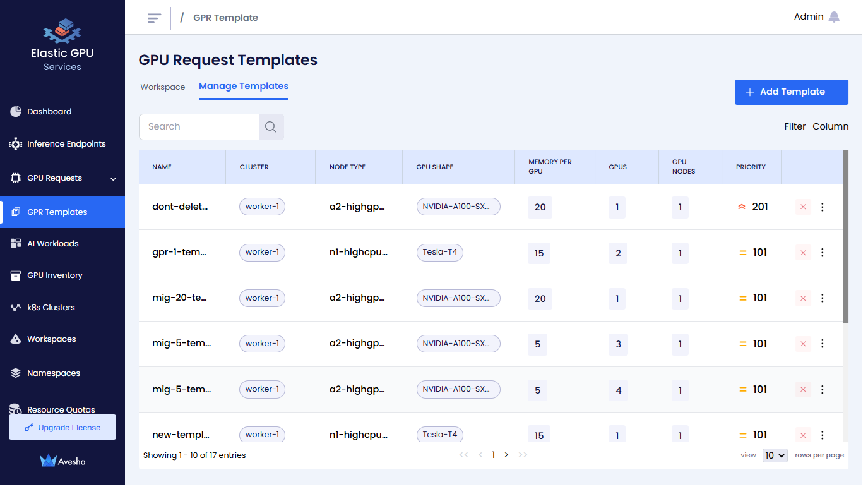Click the Upgrade License button
Image resolution: width=868 pixels, height=494 pixels.
(x=62, y=427)
